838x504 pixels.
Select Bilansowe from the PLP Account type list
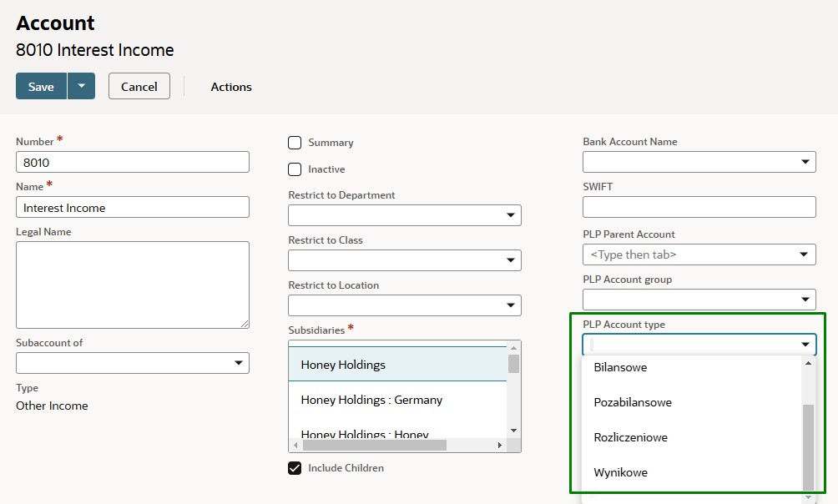click(x=620, y=367)
